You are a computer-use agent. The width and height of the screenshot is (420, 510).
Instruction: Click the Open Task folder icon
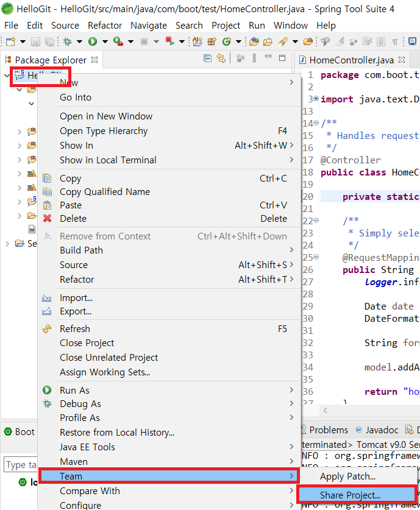(268, 41)
